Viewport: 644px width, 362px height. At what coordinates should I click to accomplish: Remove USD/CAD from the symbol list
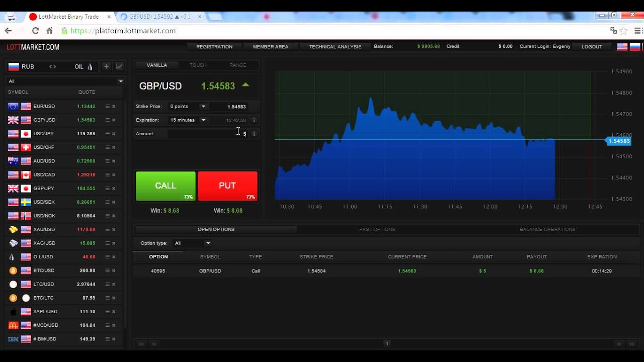tap(114, 174)
